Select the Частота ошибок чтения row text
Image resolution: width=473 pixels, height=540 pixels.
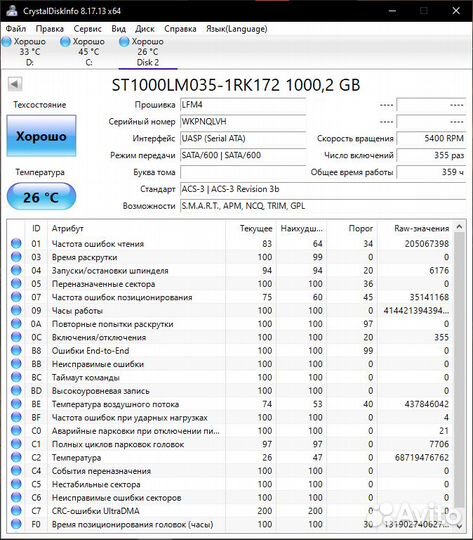pyautogui.click(x=97, y=244)
